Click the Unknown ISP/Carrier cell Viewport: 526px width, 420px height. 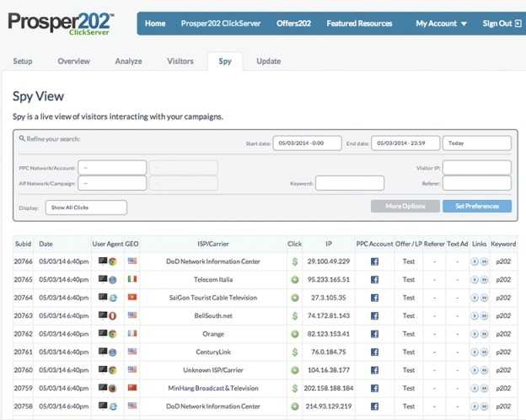pyautogui.click(x=213, y=370)
